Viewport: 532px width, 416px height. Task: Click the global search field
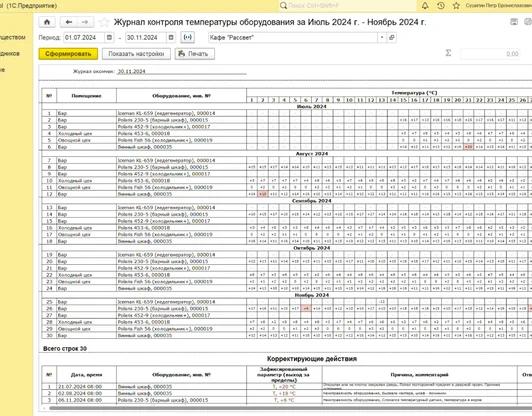[347, 5]
